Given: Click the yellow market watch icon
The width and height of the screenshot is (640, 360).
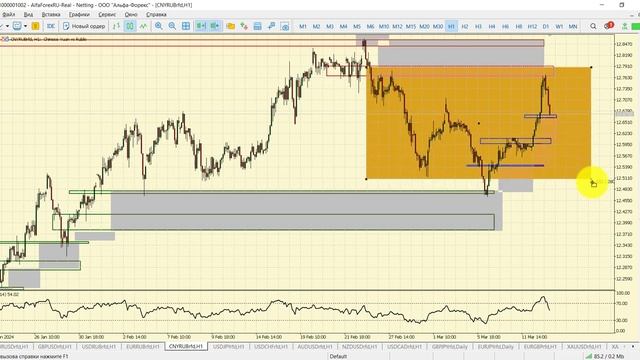Looking at the screenshot, I should pos(36,26).
